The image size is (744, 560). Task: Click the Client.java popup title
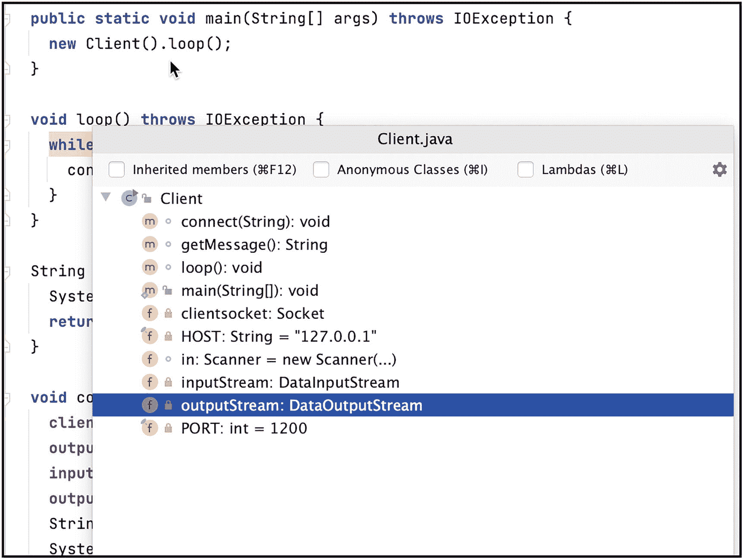pyautogui.click(x=415, y=139)
